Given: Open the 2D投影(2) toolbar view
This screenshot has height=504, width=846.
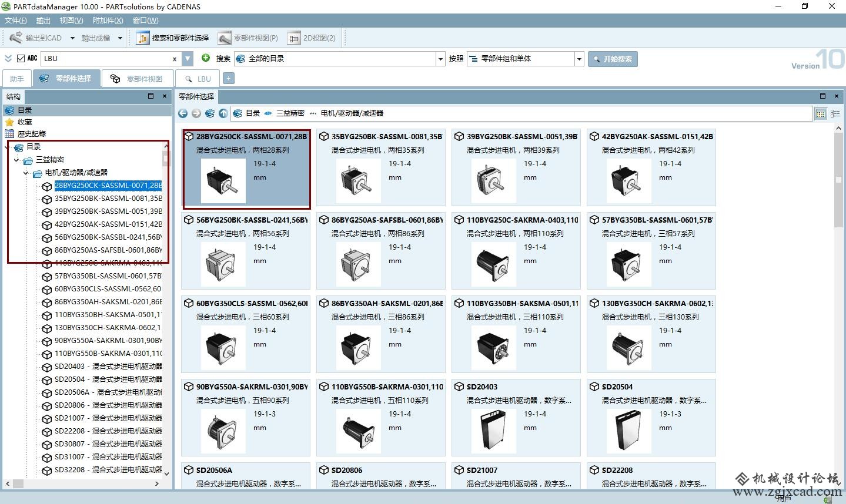Looking at the screenshot, I should (312, 38).
